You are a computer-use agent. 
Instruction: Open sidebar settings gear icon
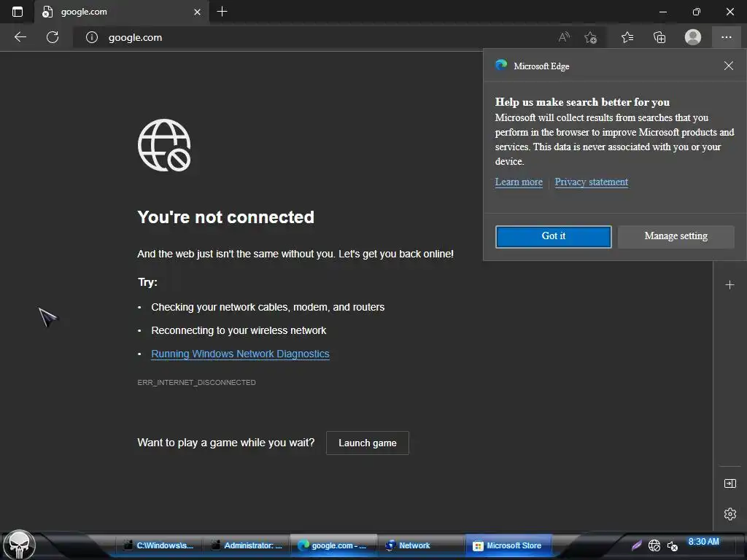729,514
